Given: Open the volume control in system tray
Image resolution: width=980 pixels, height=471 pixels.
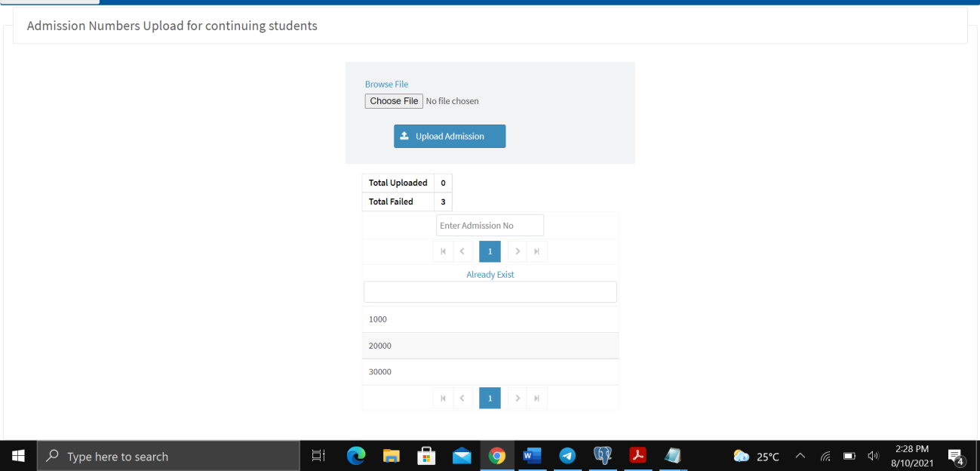Looking at the screenshot, I should click(x=874, y=457).
